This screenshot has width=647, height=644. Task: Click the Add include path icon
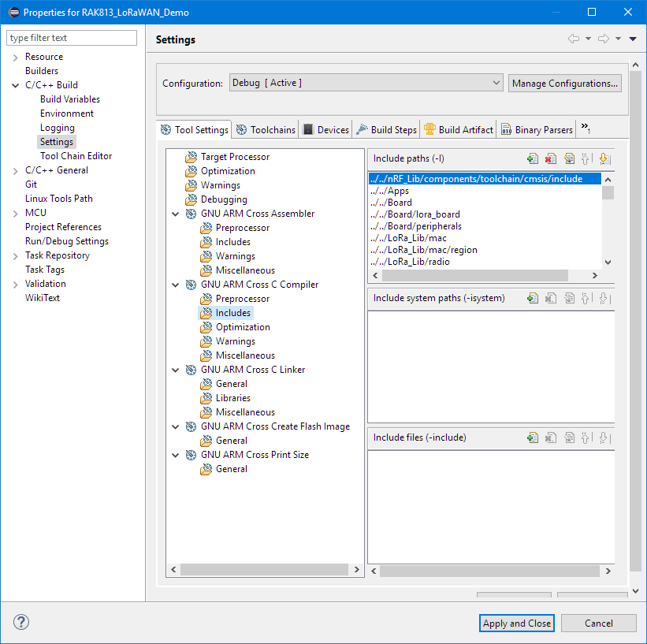pyautogui.click(x=534, y=158)
